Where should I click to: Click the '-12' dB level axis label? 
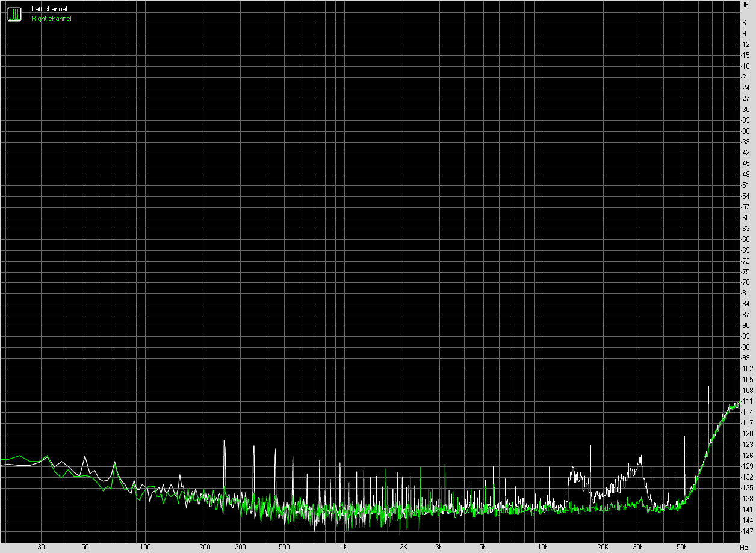click(746, 44)
